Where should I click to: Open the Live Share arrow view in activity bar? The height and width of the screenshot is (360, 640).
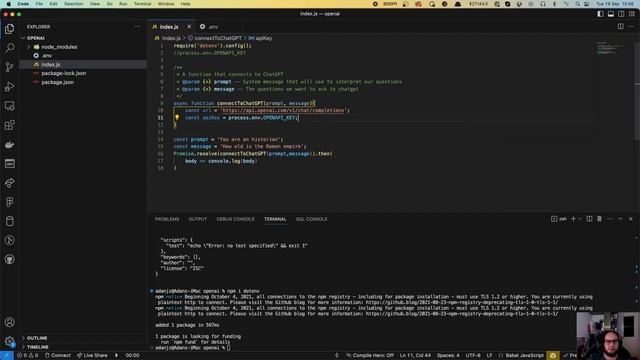click(x=9, y=183)
